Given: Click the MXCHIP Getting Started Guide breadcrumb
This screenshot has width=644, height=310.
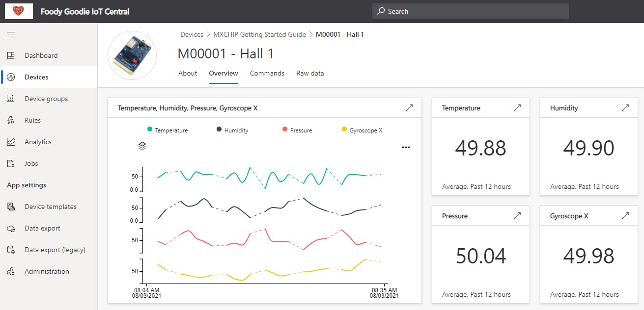Looking at the screenshot, I should click(259, 34).
